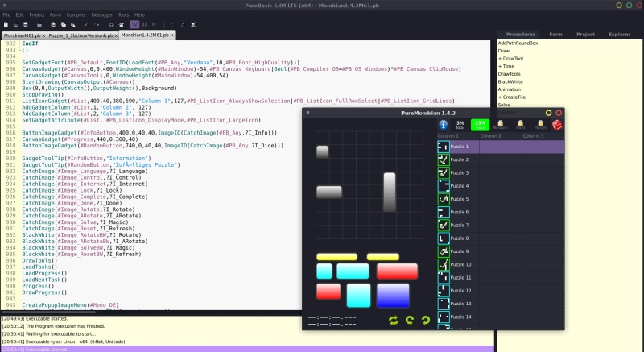Pick the large cyan square tile

click(358, 296)
